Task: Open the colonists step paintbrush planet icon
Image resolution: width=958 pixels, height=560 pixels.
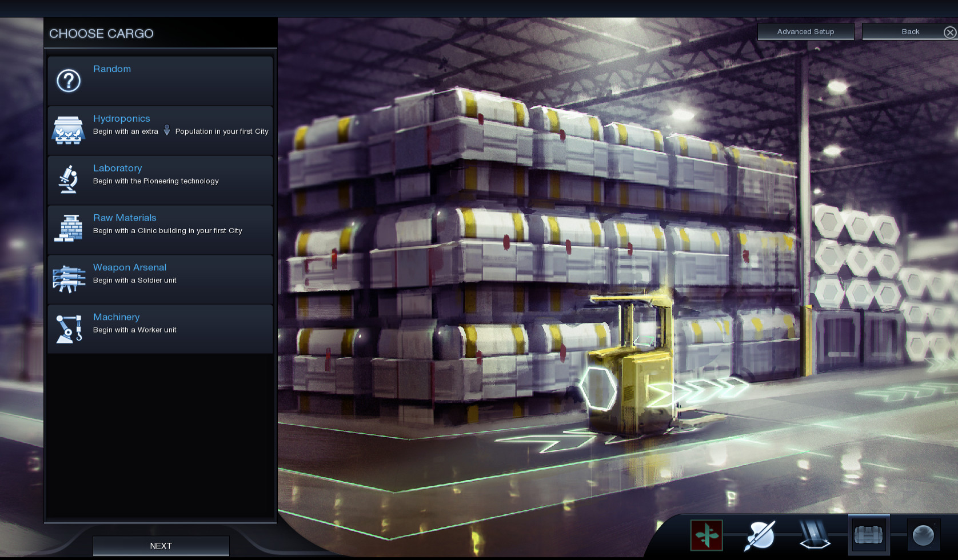Action: click(x=760, y=535)
